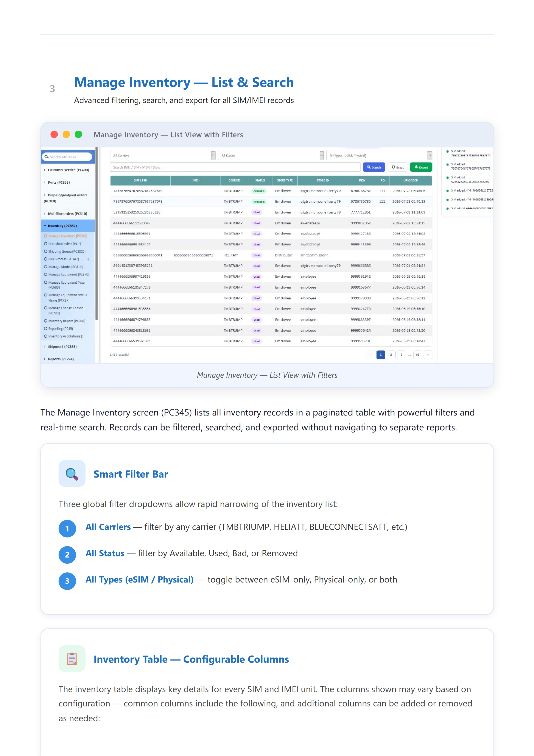Click the PO column header
This screenshot has width=534, height=756.
(383, 180)
